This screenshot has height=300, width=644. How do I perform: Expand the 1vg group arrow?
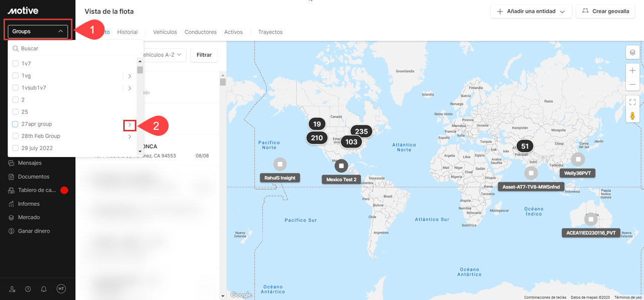point(129,76)
